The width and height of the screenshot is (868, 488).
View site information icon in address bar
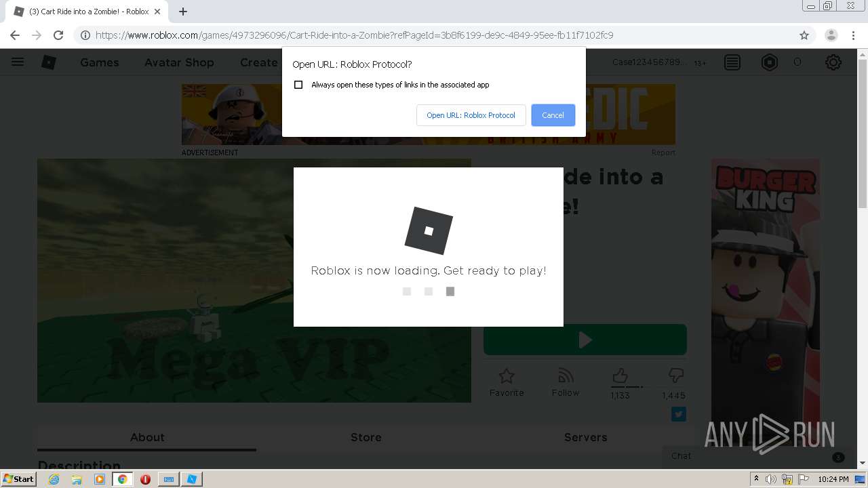[85, 35]
